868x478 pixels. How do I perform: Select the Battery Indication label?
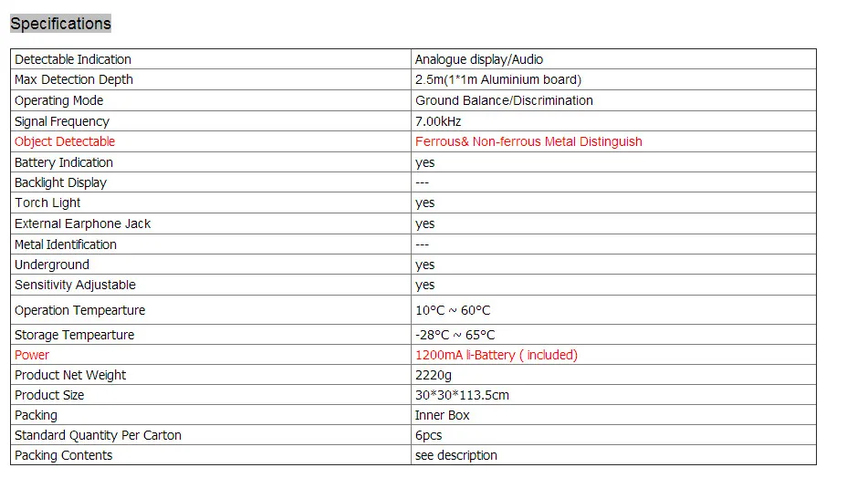tap(64, 162)
